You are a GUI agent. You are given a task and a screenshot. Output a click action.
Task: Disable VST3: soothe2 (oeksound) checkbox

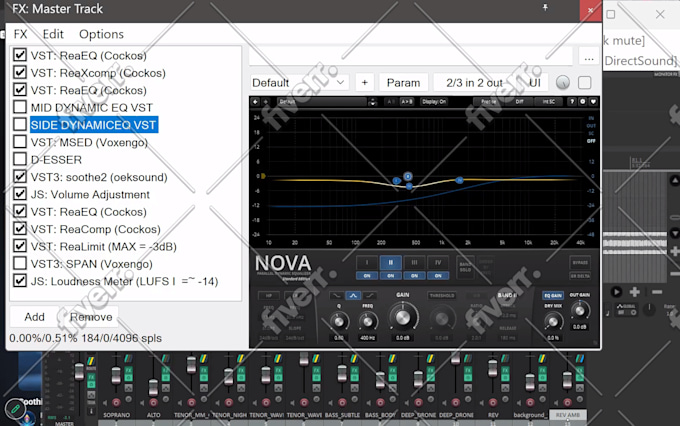coord(20,177)
